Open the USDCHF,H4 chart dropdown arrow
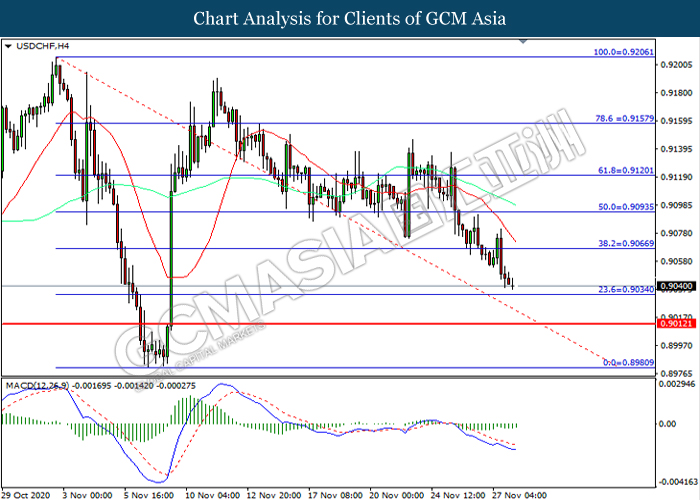The width and height of the screenshot is (700, 500). click(x=8, y=46)
